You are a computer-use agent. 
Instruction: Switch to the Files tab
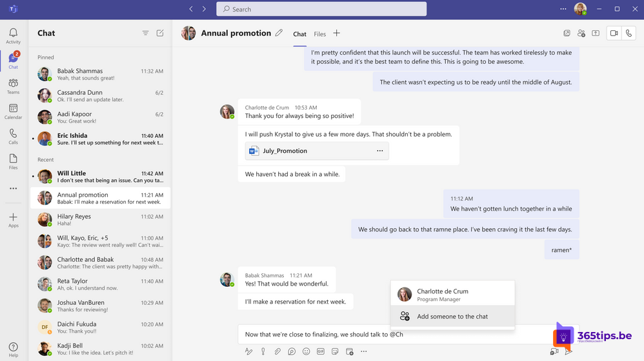click(319, 34)
